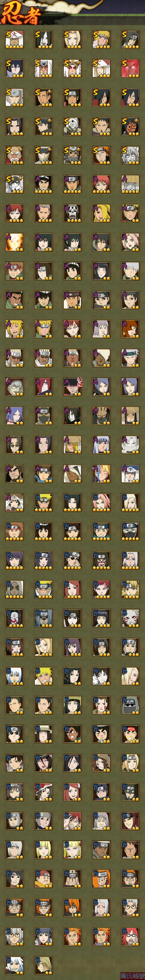Select S-rank Hokage portrait with 火 hat
Screen dimensions: 145x980
14,40
